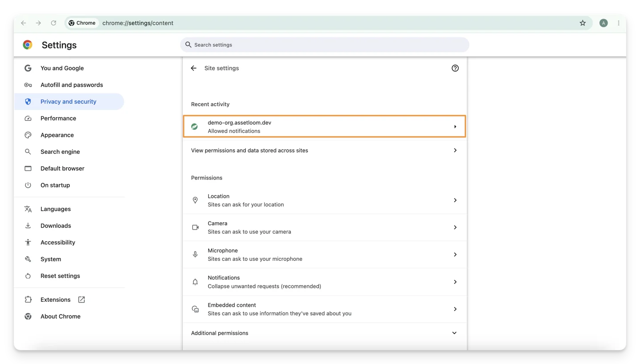Click the browser back arrow
This screenshot has height=364, width=640.
pyautogui.click(x=24, y=23)
